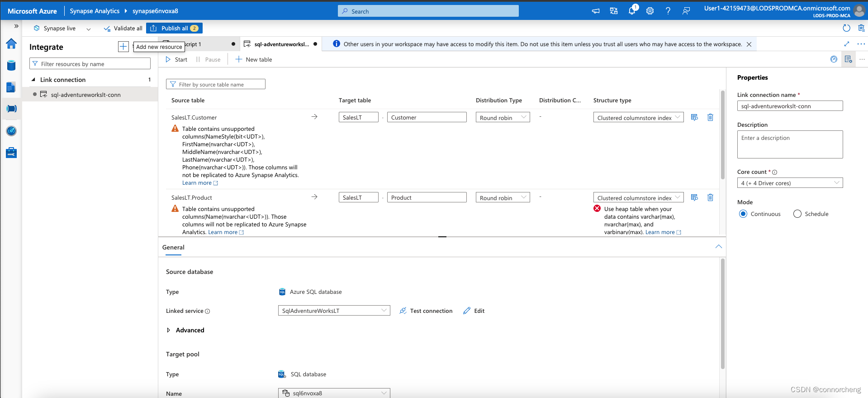Click Edit linked service
Viewport: 868px width, 398px height.
474,311
